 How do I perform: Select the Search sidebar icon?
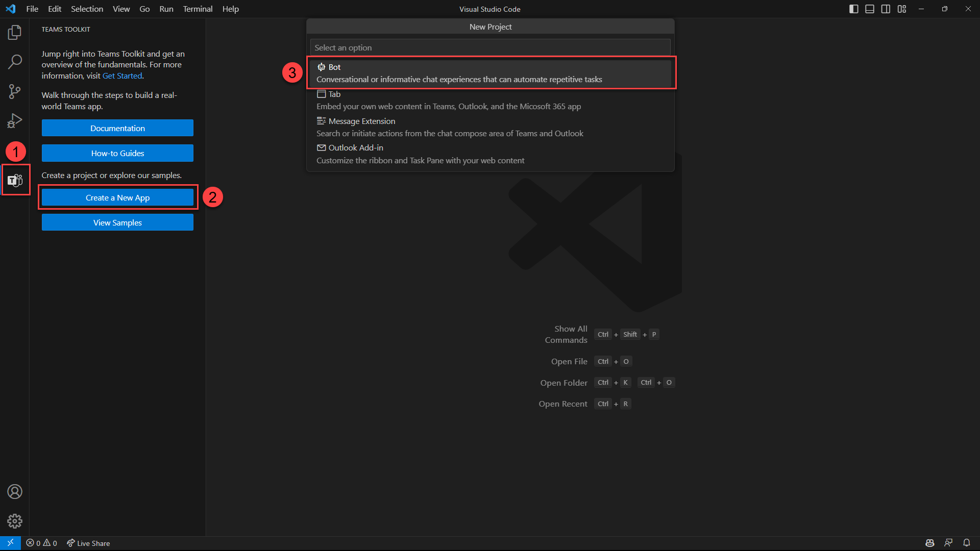(15, 61)
